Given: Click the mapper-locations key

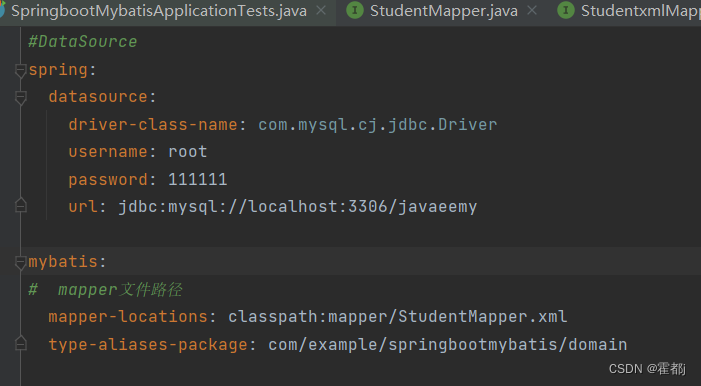Looking at the screenshot, I should pos(128,317).
